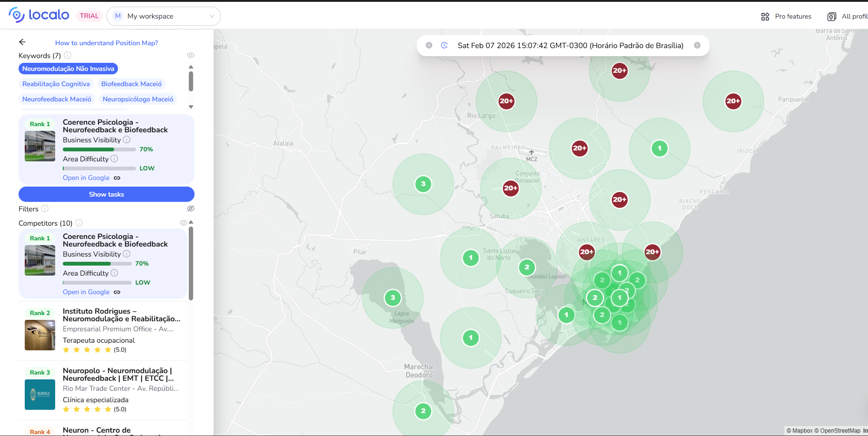The width and height of the screenshot is (868, 436).
Task: Show Business Visibility info in the Competitors list card
Action: click(127, 254)
